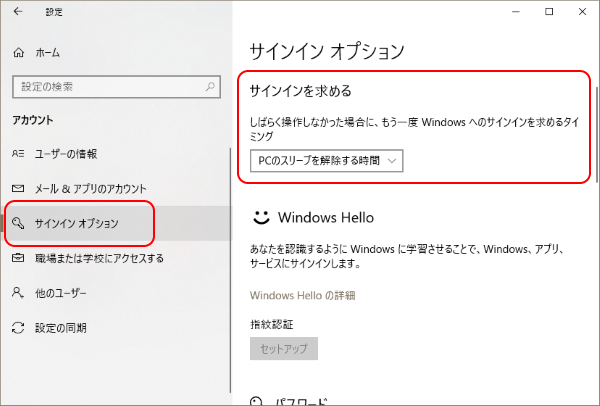Click the サインインを求める heading
This screenshot has width=600, height=406.
300,91
